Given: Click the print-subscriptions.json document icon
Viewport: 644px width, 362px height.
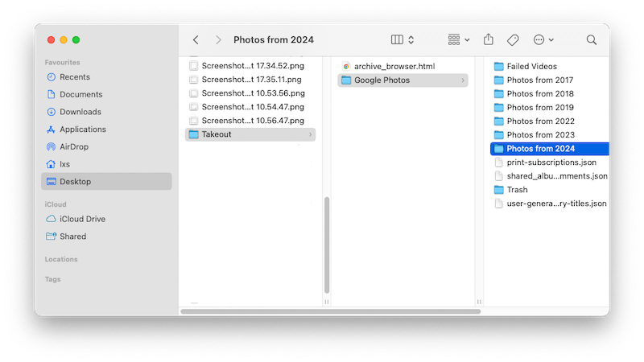Looking at the screenshot, I should coord(498,162).
